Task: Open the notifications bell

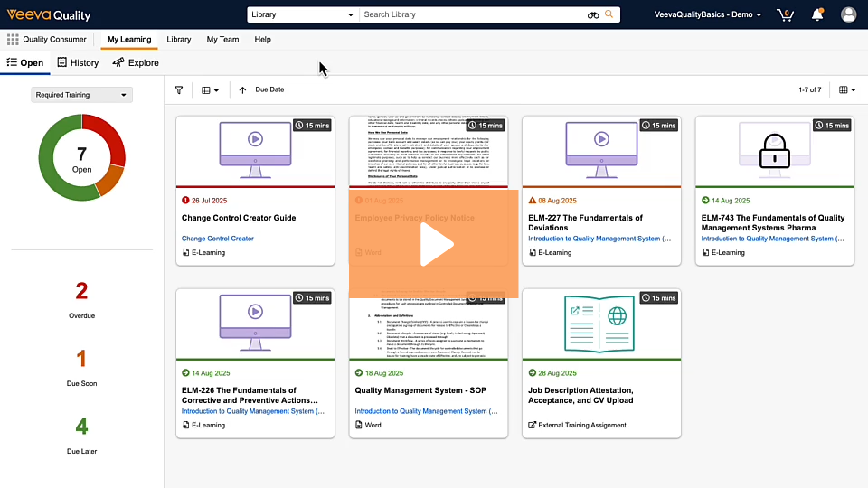Action: pos(817,15)
